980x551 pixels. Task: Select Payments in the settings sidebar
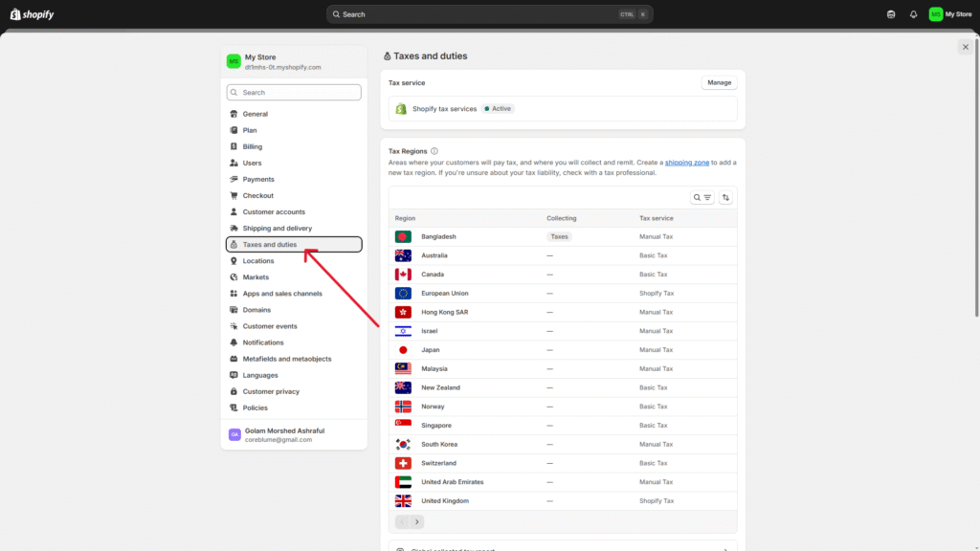(257, 179)
